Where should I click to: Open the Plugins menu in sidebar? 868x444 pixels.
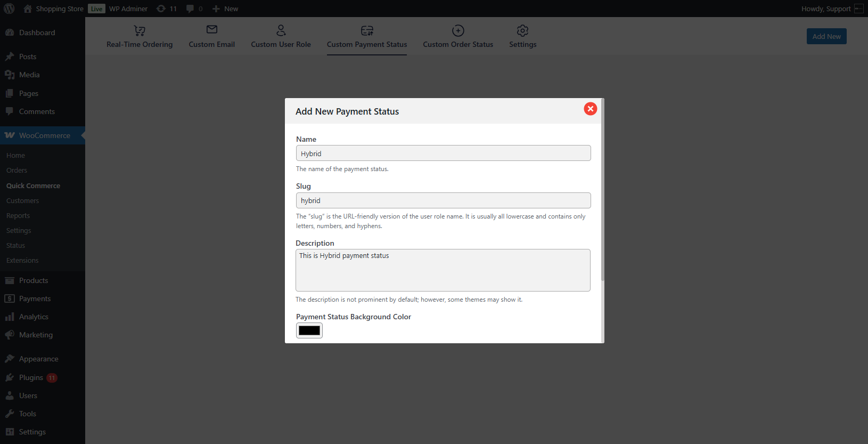click(31, 377)
